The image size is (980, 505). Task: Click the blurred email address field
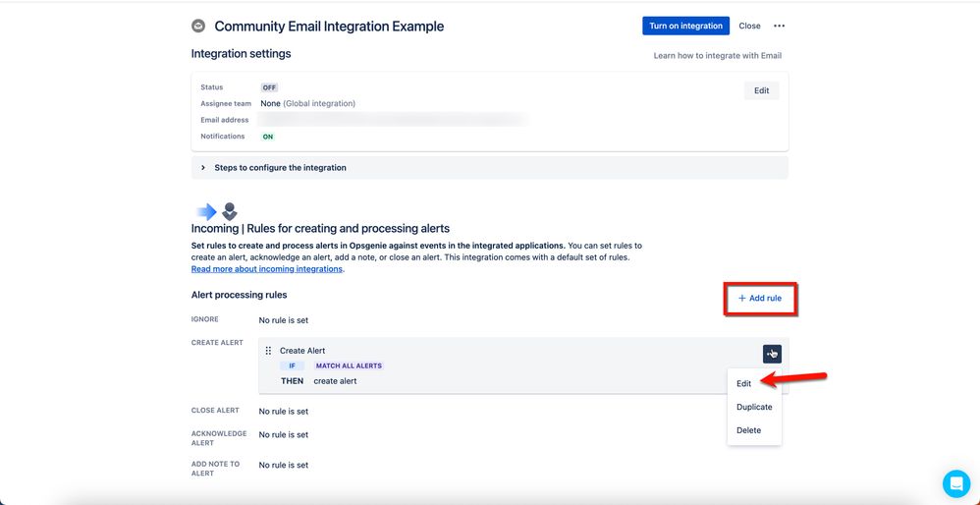point(393,120)
